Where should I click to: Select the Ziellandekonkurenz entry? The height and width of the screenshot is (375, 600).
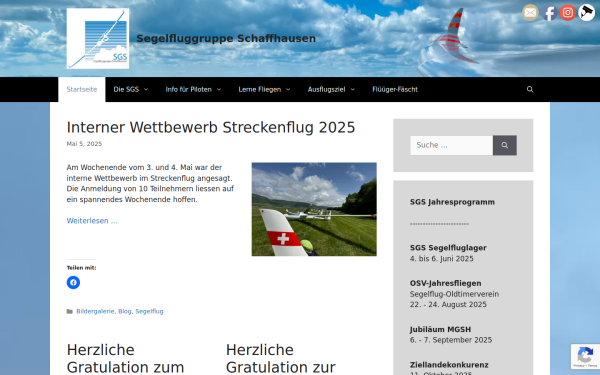click(449, 365)
